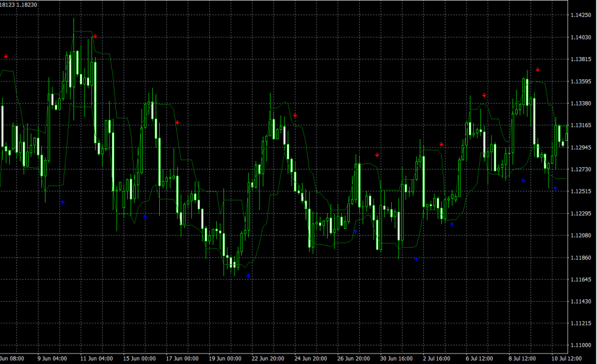Screen dimensions: 597x364
Task: Click the 10 Jul 12:00 time label
Action: coord(567,358)
